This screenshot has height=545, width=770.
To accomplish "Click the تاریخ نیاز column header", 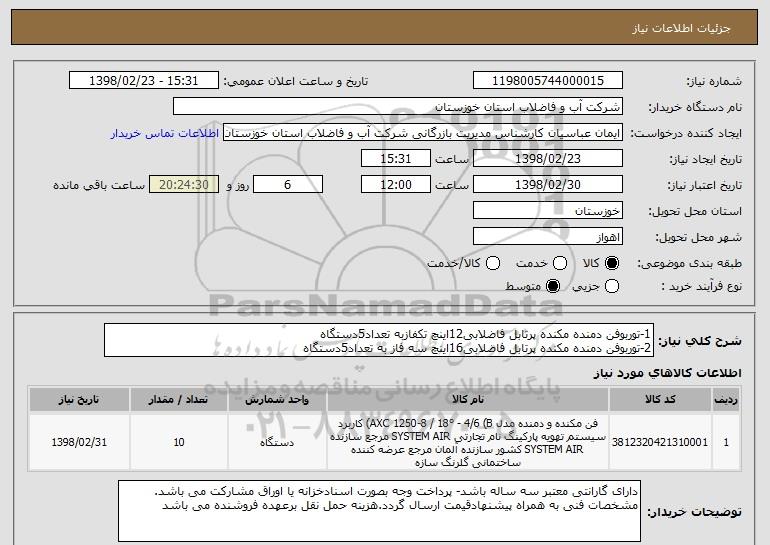I will tap(79, 400).
